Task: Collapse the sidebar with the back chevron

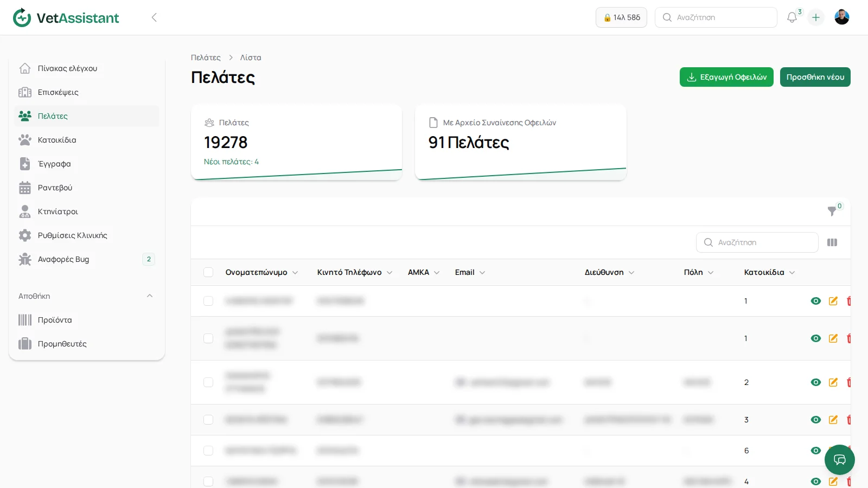Action: point(154,17)
